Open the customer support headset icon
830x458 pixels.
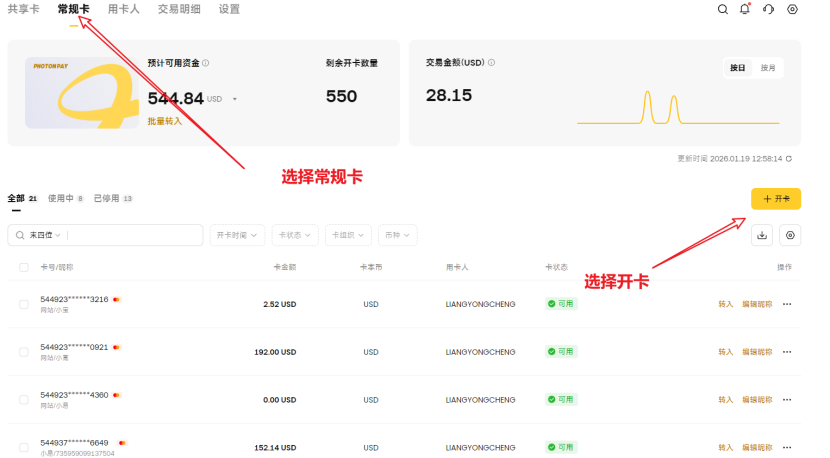(x=769, y=9)
